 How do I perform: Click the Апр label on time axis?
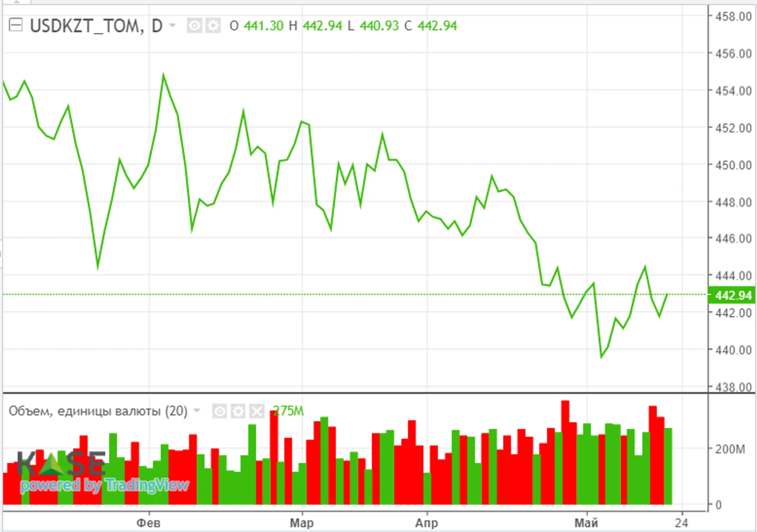point(427,523)
